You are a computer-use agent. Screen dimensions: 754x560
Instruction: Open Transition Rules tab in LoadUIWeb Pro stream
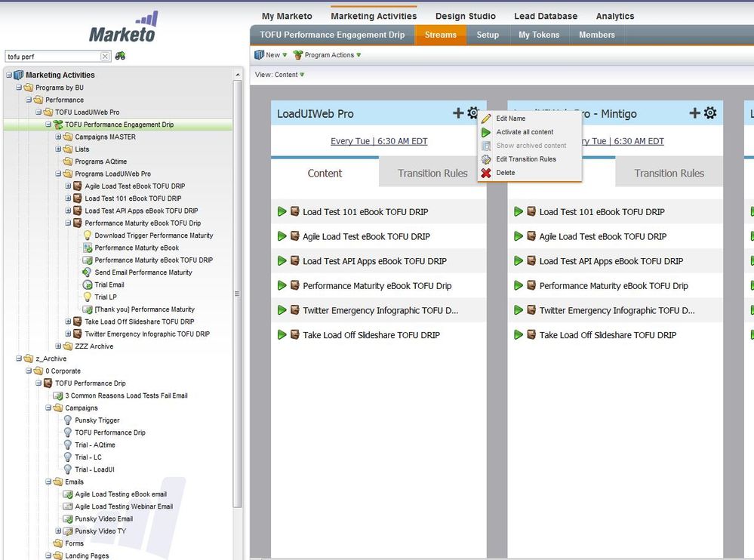point(432,173)
